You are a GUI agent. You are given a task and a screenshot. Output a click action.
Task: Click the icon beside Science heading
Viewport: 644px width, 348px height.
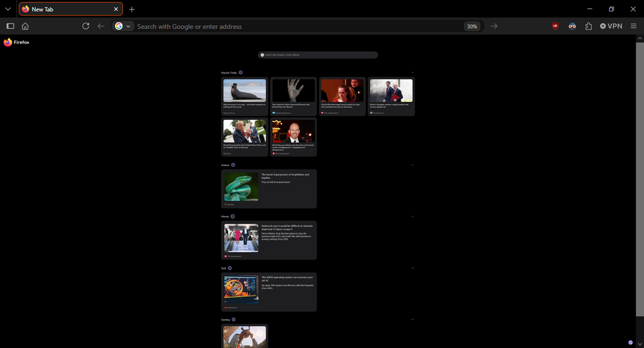point(233,165)
